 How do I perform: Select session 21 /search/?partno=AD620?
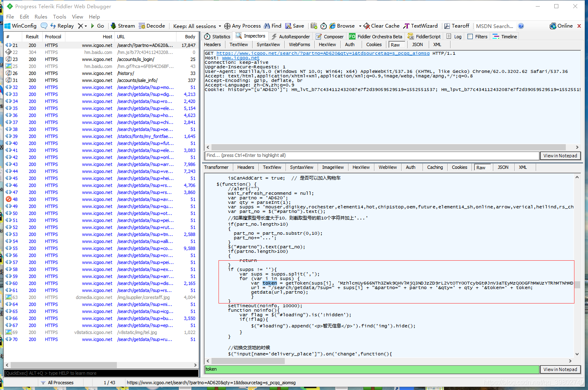(x=101, y=45)
